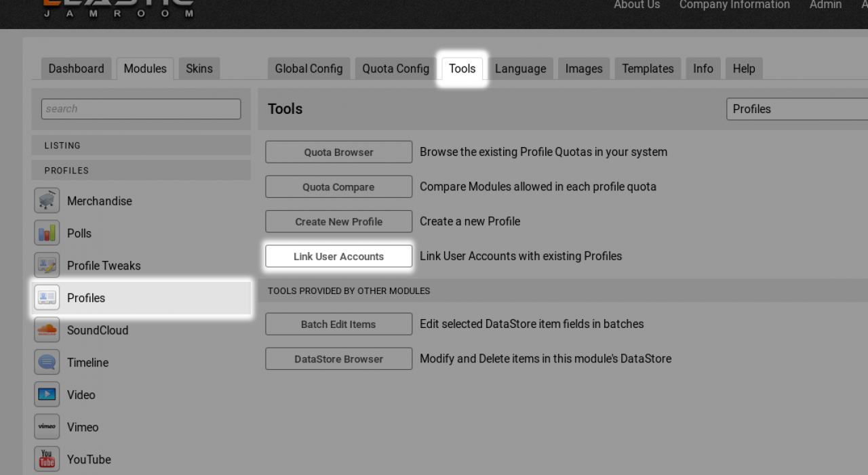The width and height of the screenshot is (868, 475).
Task: Open the Help tab
Action: (x=744, y=68)
